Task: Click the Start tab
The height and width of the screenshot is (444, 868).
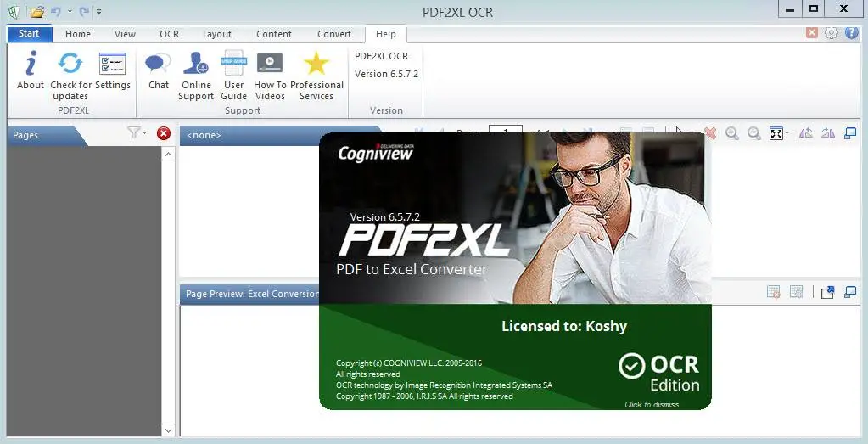Action: (29, 33)
